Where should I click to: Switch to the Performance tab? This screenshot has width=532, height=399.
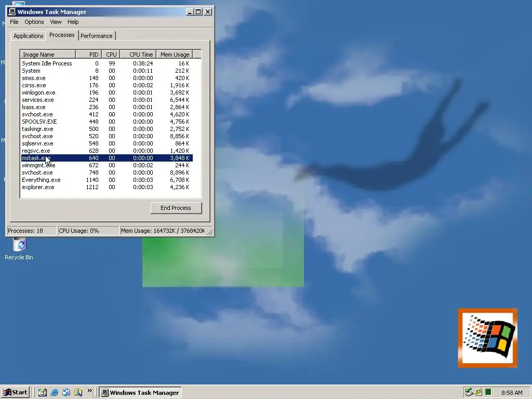click(96, 36)
